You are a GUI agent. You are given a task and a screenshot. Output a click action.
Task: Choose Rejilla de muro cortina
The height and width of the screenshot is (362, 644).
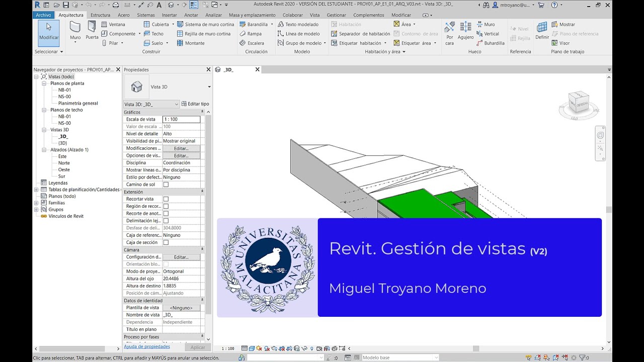click(x=204, y=34)
